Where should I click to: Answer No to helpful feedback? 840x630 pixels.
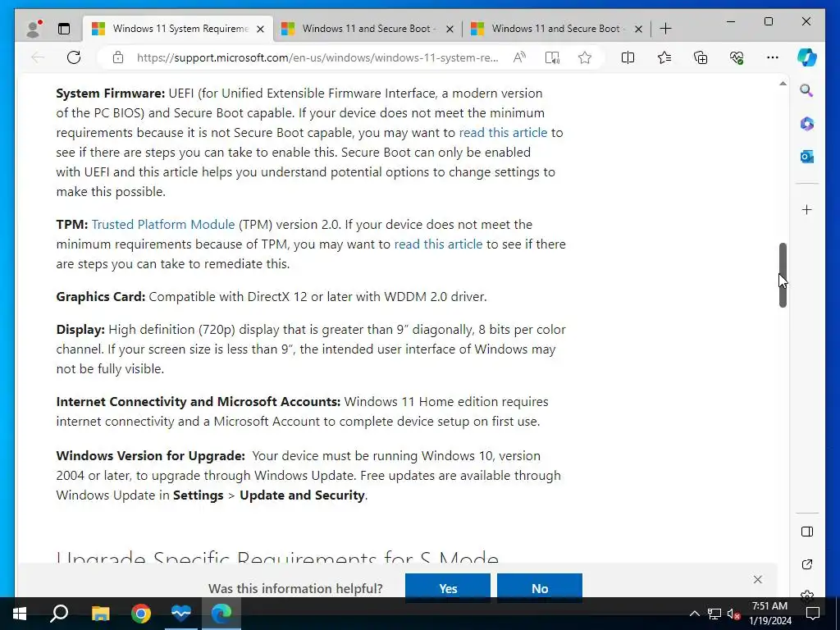pyautogui.click(x=540, y=588)
